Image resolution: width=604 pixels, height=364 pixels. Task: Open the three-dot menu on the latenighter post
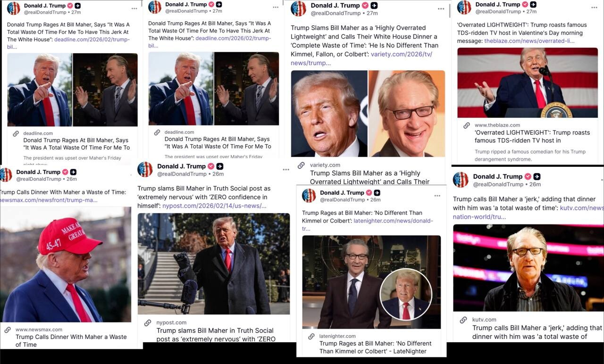[437, 196]
